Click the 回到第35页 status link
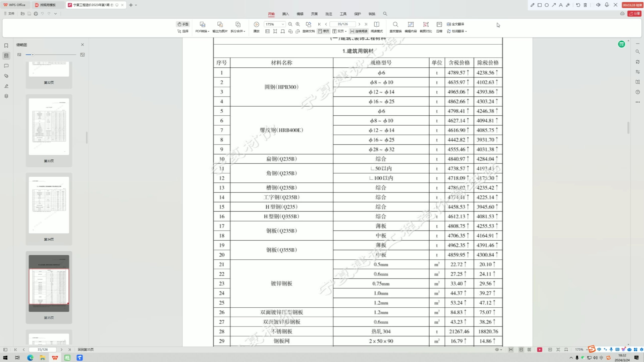Viewport: 644px width, 362px height. (x=86, y=350)
